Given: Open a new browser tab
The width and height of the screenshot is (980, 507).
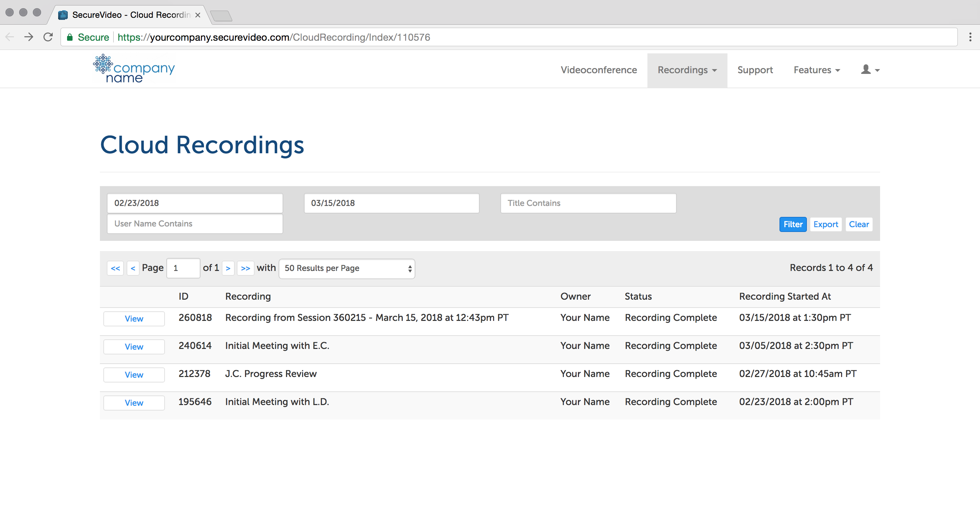Looking at the screenshot, I should click(x=221, y=16).
